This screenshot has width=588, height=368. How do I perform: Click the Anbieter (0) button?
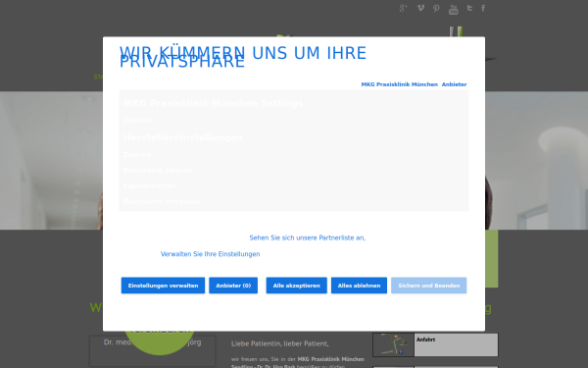point(233,286)
